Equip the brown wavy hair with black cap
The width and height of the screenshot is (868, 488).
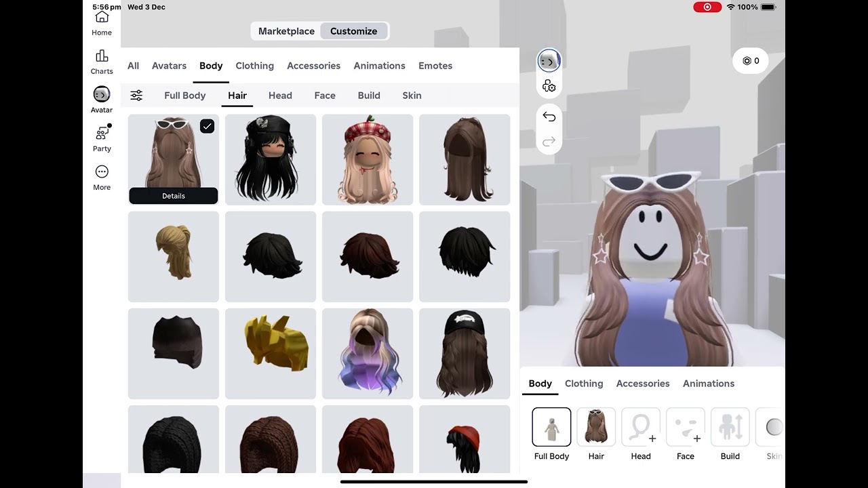[465, 354]
